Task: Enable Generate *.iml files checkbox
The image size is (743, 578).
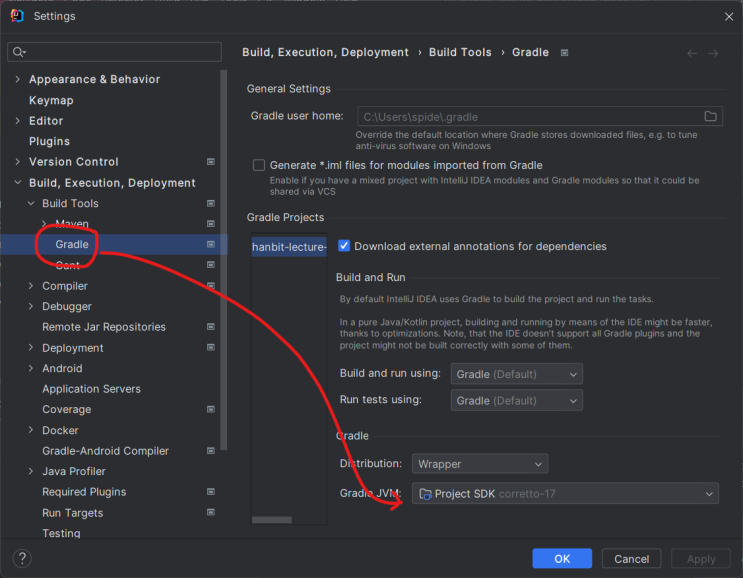Action: coord(259,165)
